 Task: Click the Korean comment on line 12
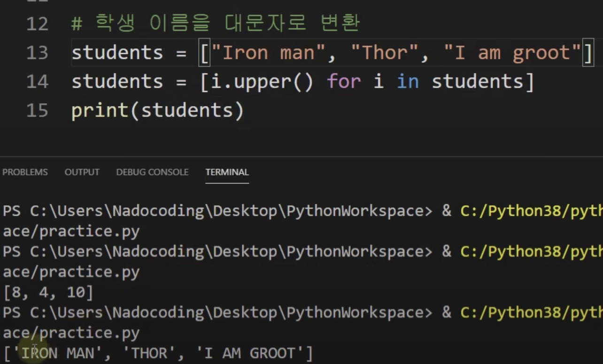pos(216,23)
